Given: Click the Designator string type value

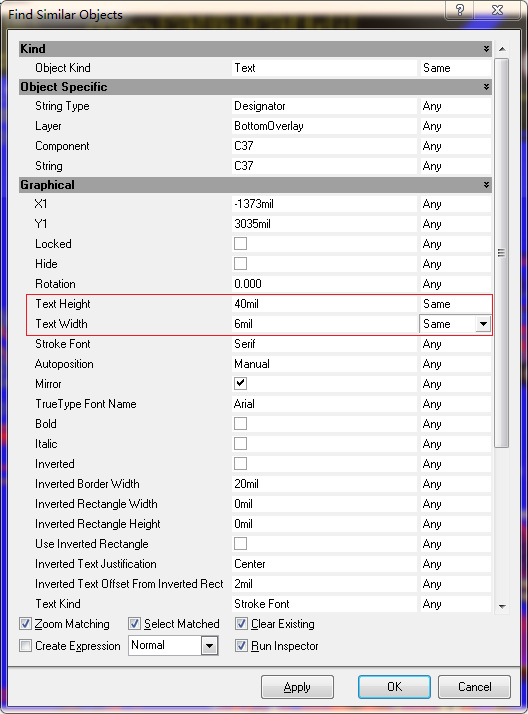Looking at the screenshot, I should point(324,106).
